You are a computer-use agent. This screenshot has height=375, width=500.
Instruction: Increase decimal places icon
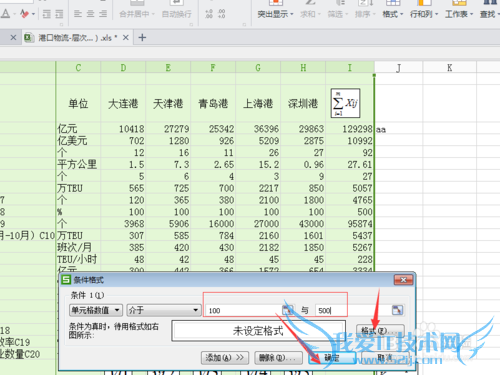click(x=209, y=14)
